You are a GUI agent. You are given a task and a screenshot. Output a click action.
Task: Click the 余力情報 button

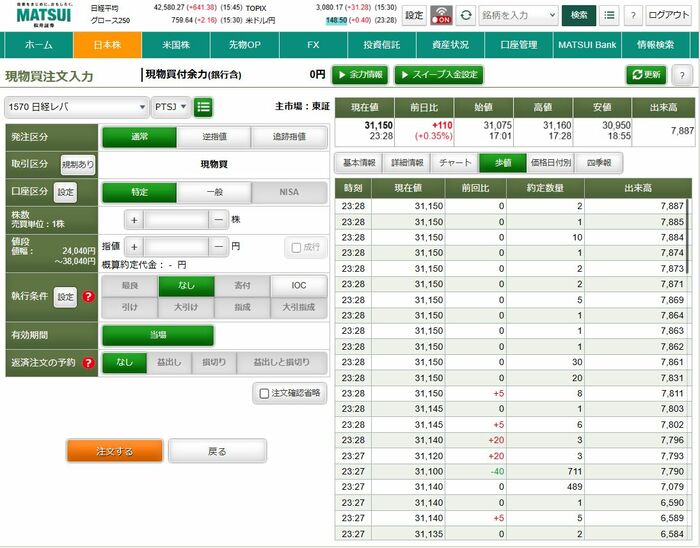(x=360, y=75)
